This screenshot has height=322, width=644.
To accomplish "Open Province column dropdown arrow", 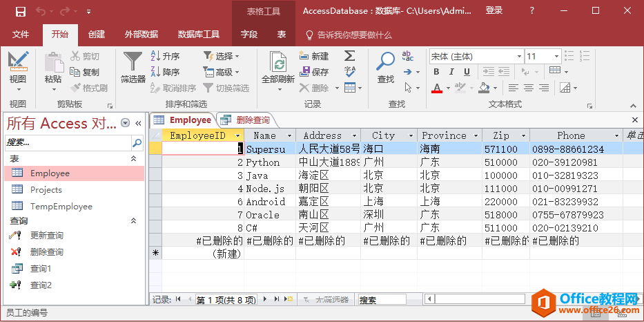I will coord(476,135).
